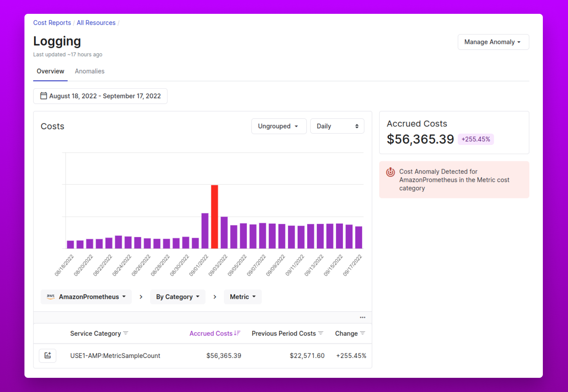Click the Previous Period Costs header text
Viewport: 568px width, 392px height.
[283, 333]
